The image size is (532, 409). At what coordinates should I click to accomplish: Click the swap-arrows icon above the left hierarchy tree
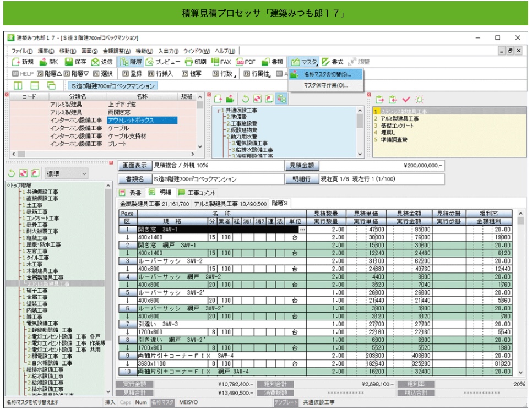(23, 173)
